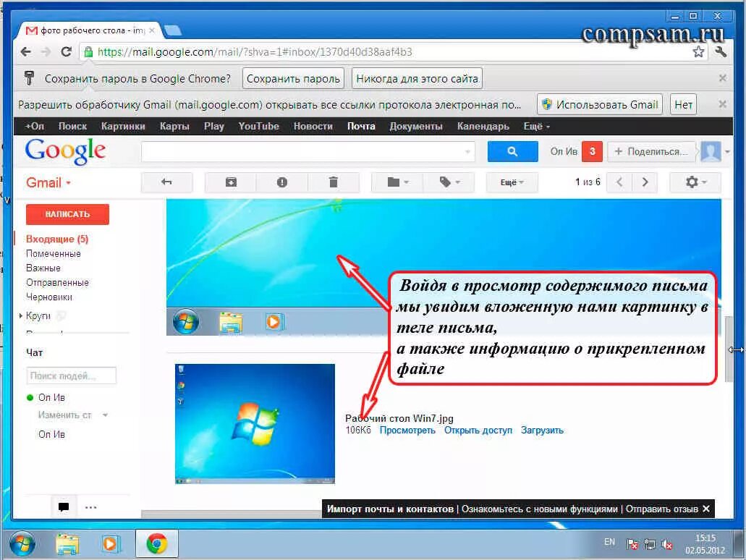Click the Поделиться share button
746x560 pixels.
(x=650, y=151)
